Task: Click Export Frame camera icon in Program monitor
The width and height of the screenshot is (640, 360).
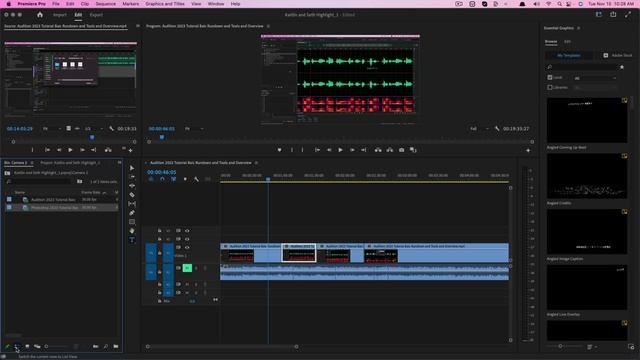Action: coord(402,150)
